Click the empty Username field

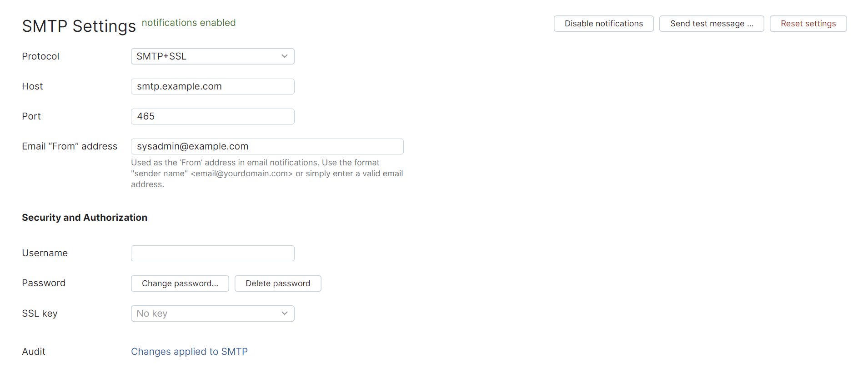(x=212, y=253)
